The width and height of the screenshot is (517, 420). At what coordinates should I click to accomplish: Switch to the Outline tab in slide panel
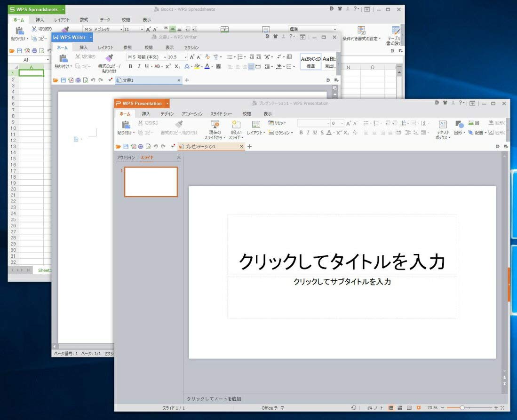click(126, 158)
